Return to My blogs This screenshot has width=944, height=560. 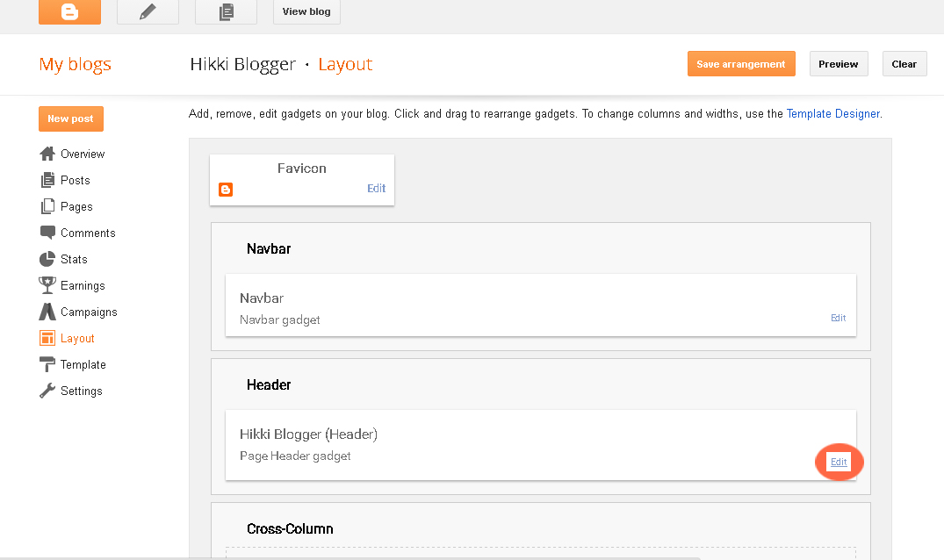[x=75, y=64]
